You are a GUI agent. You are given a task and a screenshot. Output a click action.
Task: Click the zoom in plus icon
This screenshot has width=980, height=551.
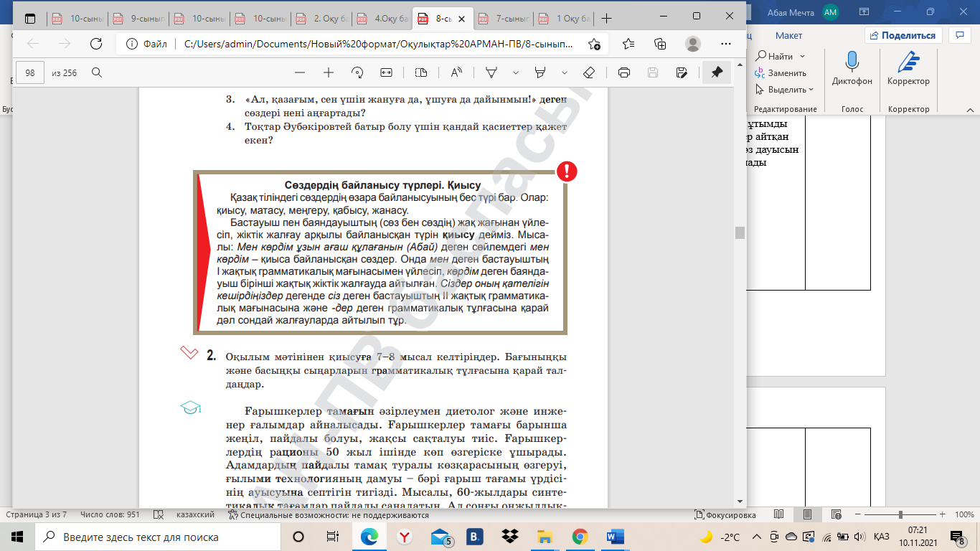(329, 72)
